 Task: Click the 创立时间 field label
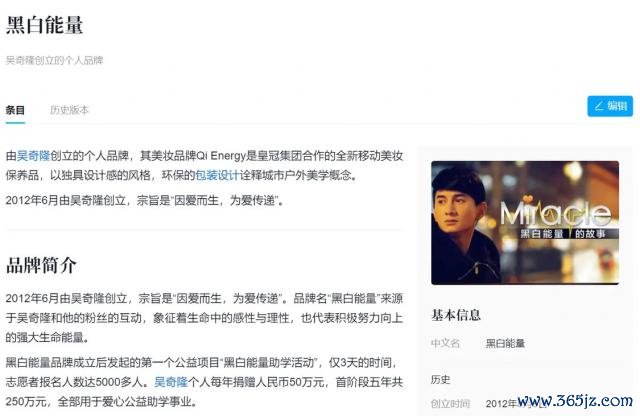pos(450,404)
